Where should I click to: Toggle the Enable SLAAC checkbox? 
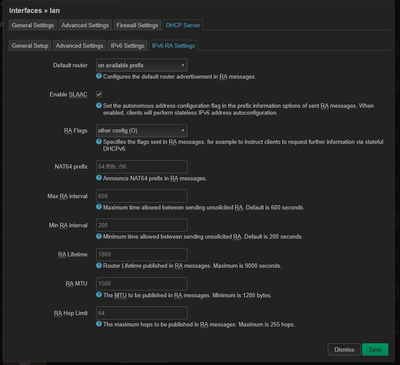[x=99, y=94]
